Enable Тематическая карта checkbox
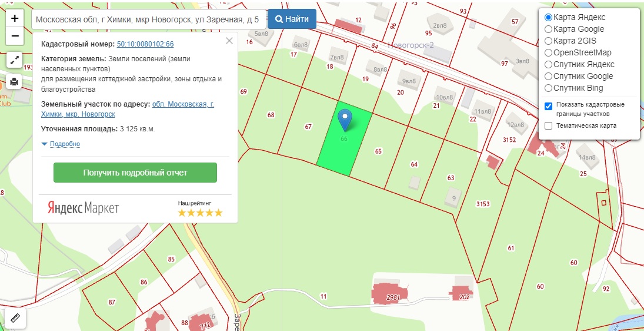The image size is (644, 331). [549, 125]
